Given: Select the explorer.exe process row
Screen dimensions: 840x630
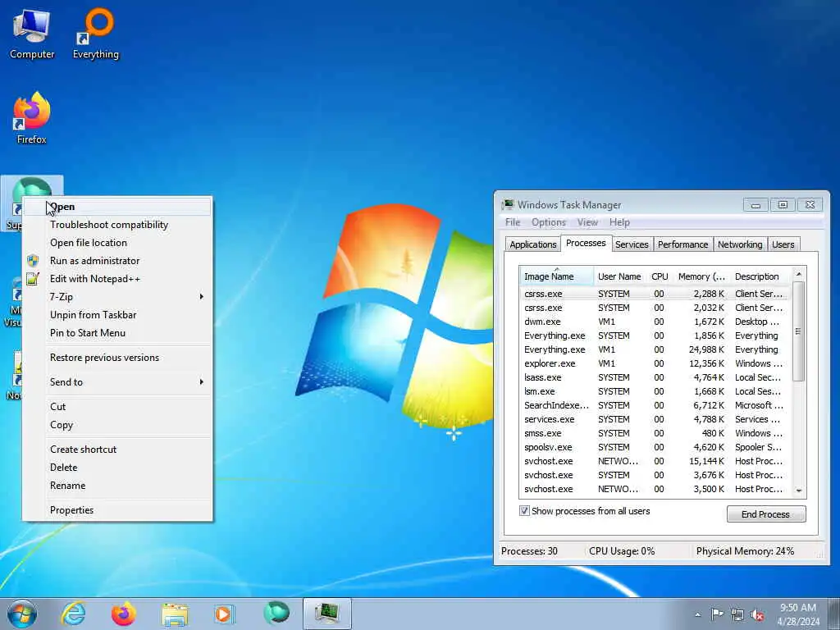Looking at the screenshot, I should [655, 363].
